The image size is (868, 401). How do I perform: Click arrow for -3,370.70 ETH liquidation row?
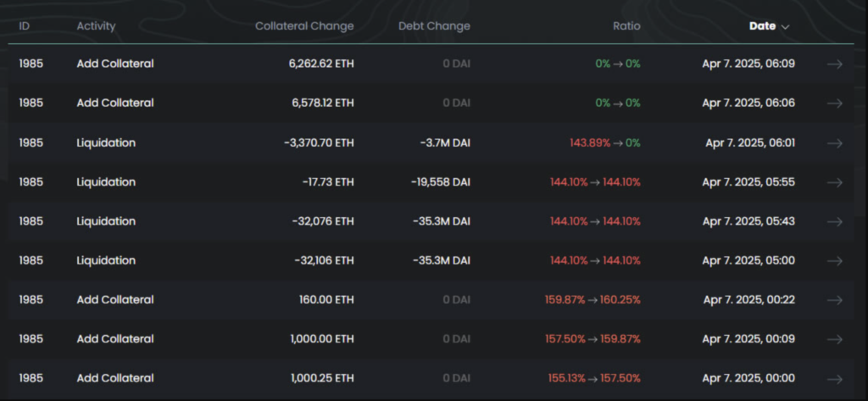[834, 142]
